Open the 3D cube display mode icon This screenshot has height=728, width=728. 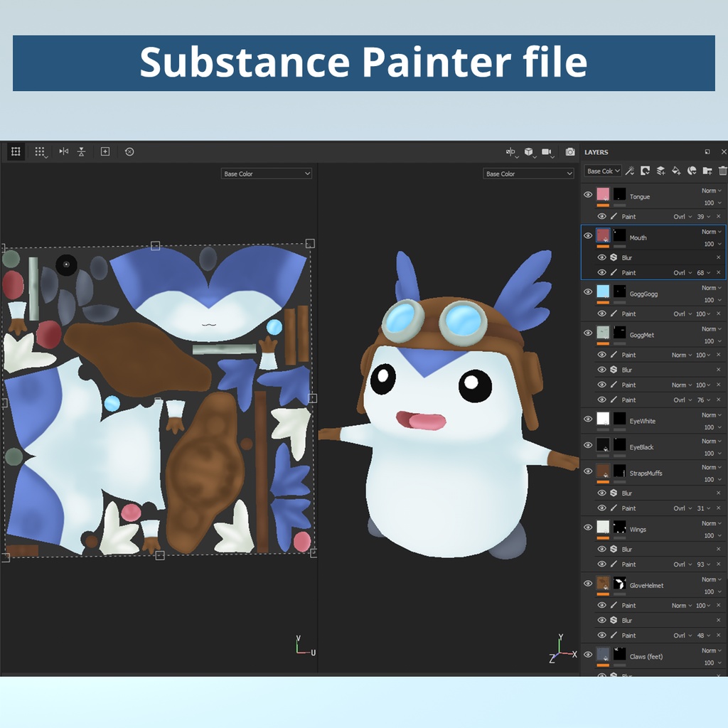pos(529,152)
